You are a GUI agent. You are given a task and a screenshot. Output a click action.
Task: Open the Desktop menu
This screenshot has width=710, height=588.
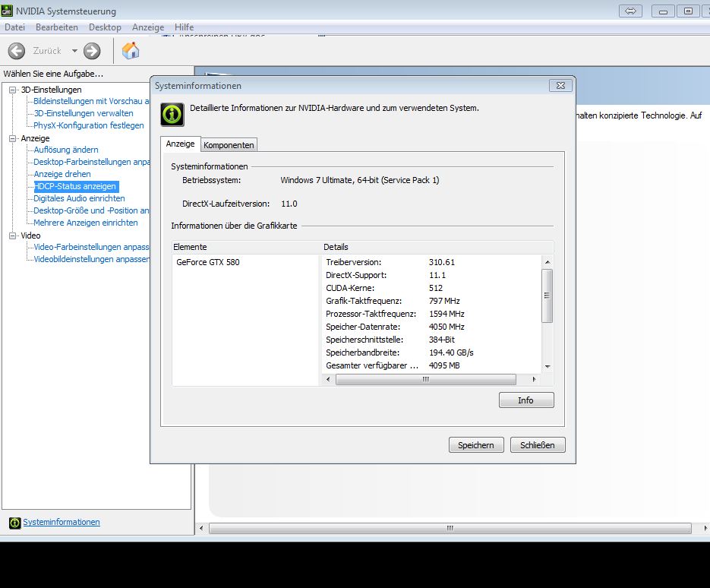pos(105,27)
